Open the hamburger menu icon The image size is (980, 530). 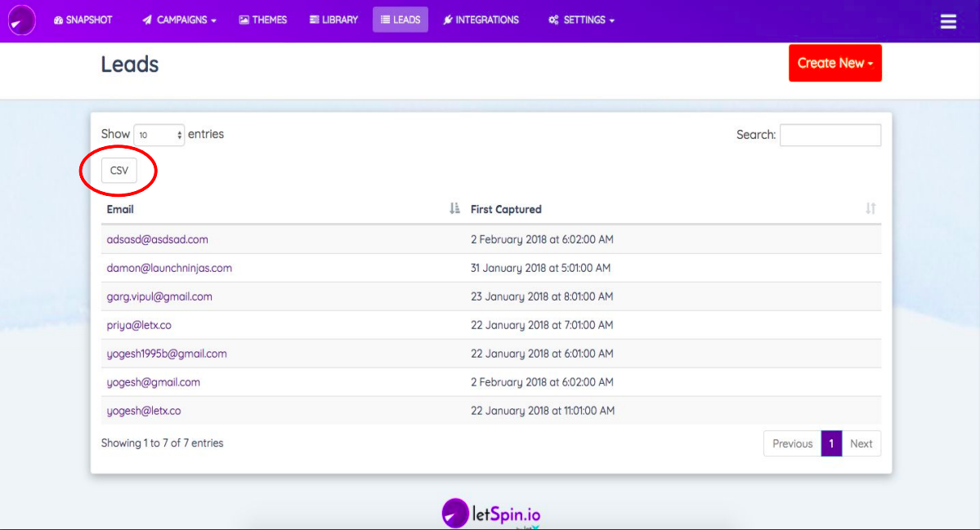pyautogui.click(x=948, y=21)
